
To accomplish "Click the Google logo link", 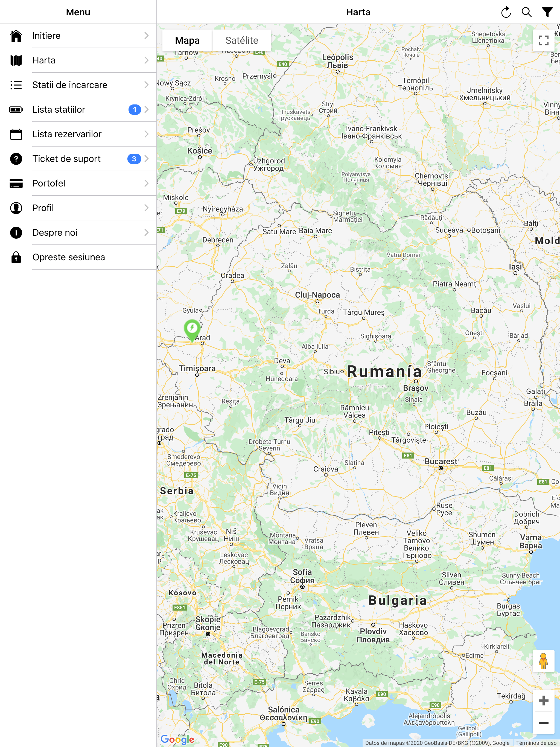I will [x=177, y=740].
